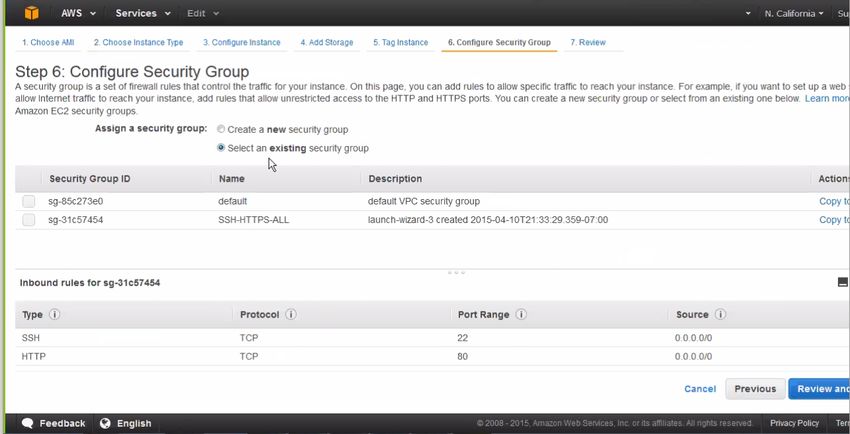The image size is (850, 434).
Task: Go to the 4. Add Storage step tab
Action: pyautogui.click(x=327, y=42)
